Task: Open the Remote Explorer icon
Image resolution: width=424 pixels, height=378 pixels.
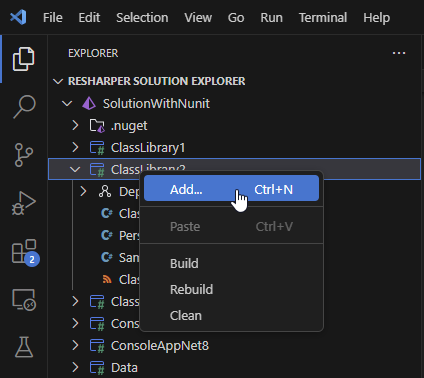Action: (24, 300)
